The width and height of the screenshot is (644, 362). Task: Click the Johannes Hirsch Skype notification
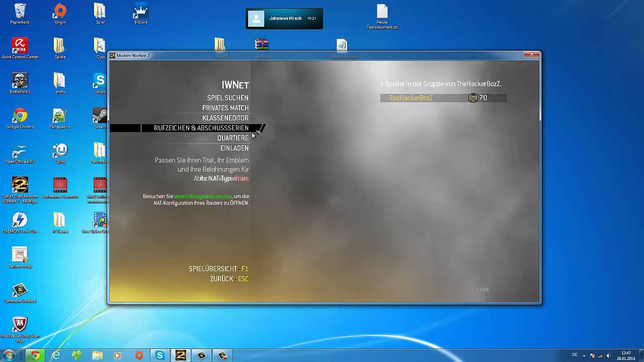click(284, 19)
